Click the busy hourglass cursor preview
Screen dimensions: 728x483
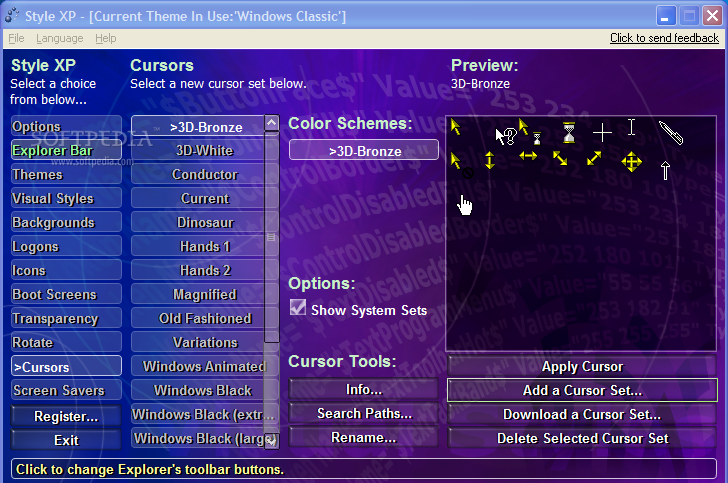coord(569,133)
